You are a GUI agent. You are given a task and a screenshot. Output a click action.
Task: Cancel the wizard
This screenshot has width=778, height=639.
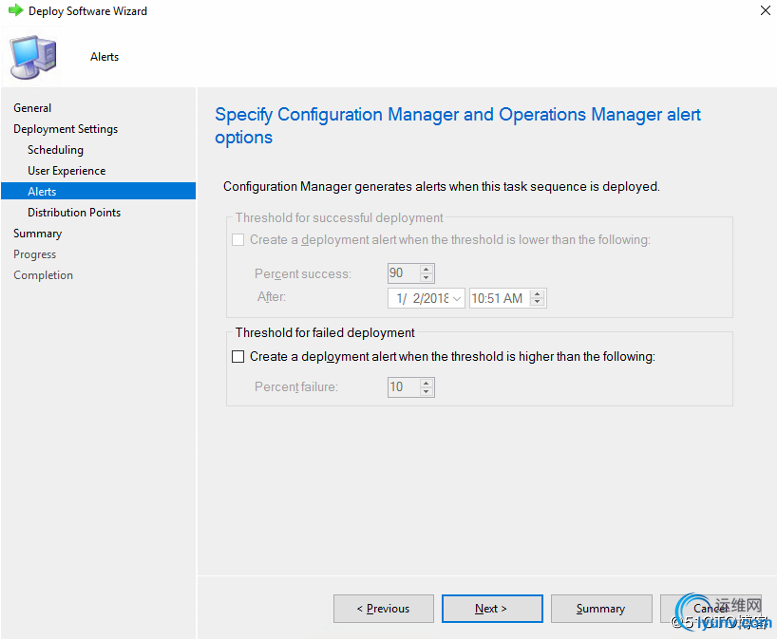pos(711,608)
